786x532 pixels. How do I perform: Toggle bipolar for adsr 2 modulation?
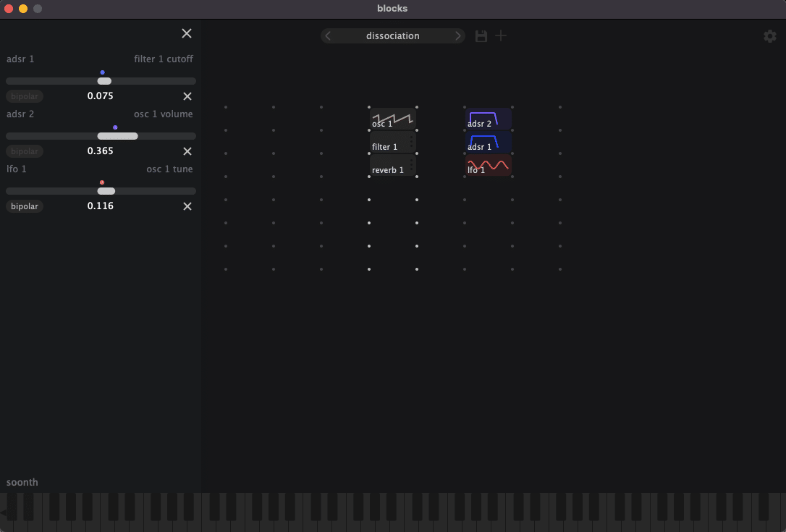[25, 151]
